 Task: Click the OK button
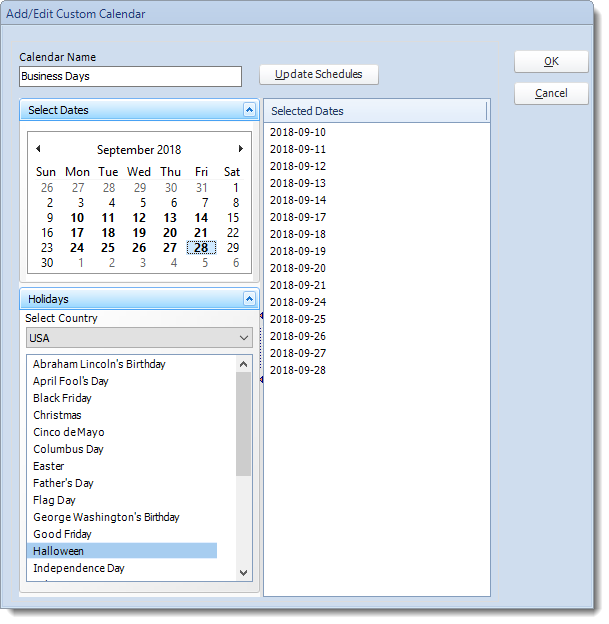click(552, 62)
